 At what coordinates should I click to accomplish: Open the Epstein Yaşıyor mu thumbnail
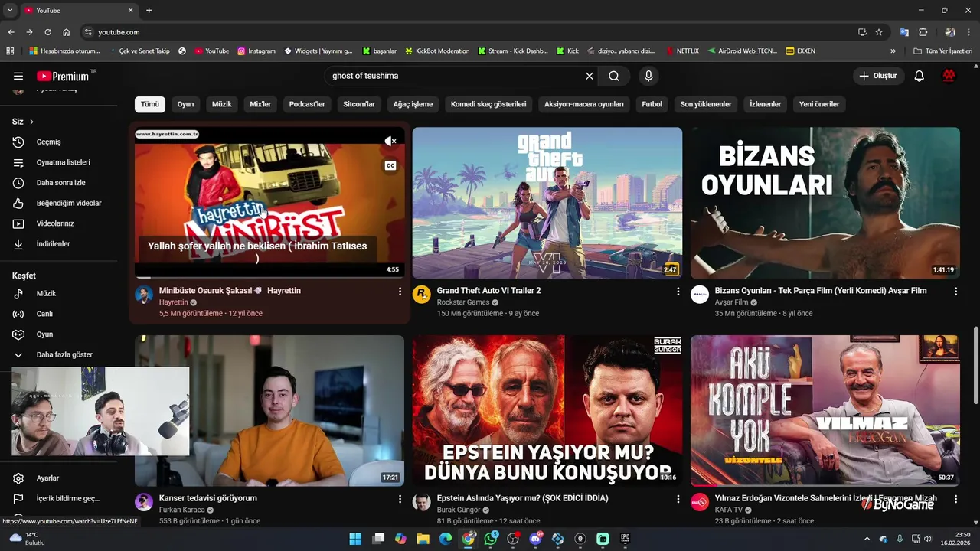[x=547, y=410]
